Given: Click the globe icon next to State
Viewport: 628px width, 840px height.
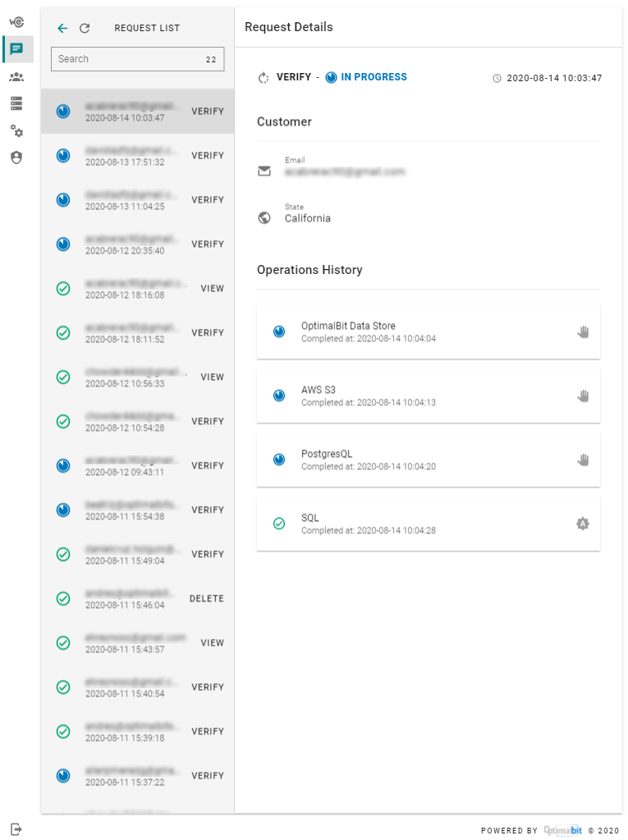Looking at the screenshot, I should pos(264,218).
